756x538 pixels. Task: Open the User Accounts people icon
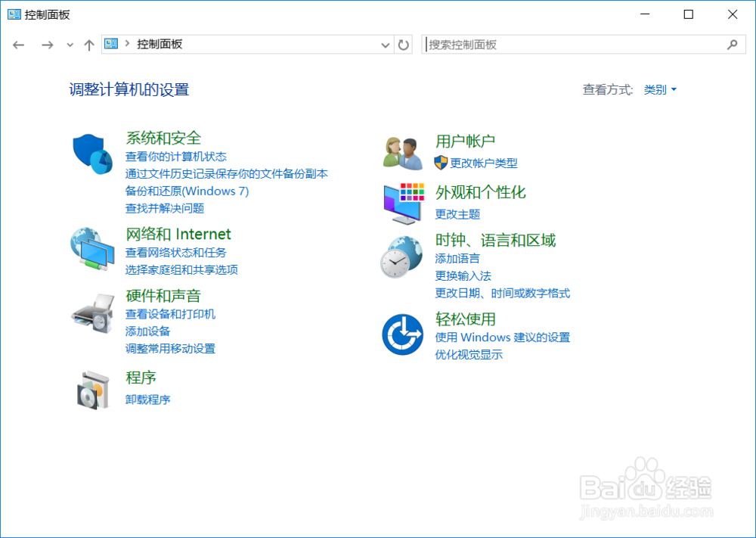(x=403, y=154)
